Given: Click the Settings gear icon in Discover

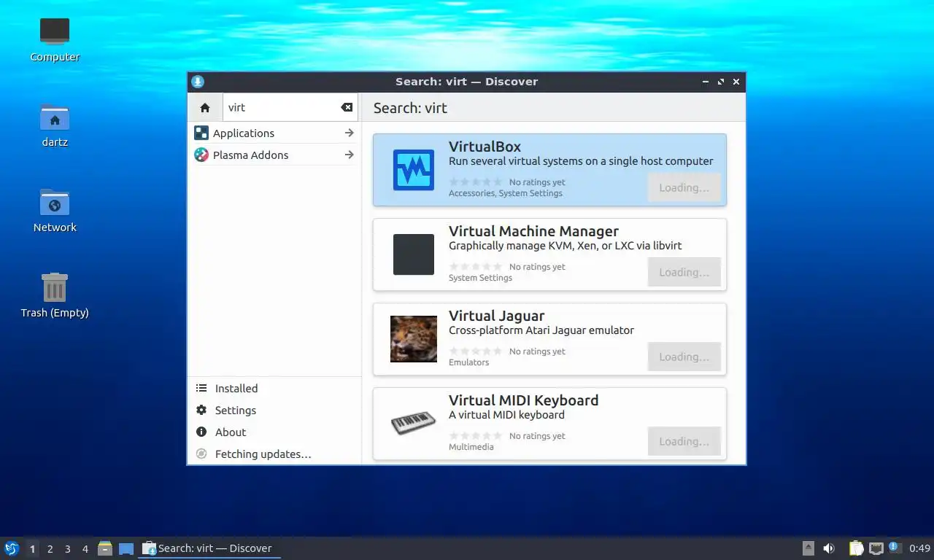Looking at the screenshot, I should tap(201, 410).
